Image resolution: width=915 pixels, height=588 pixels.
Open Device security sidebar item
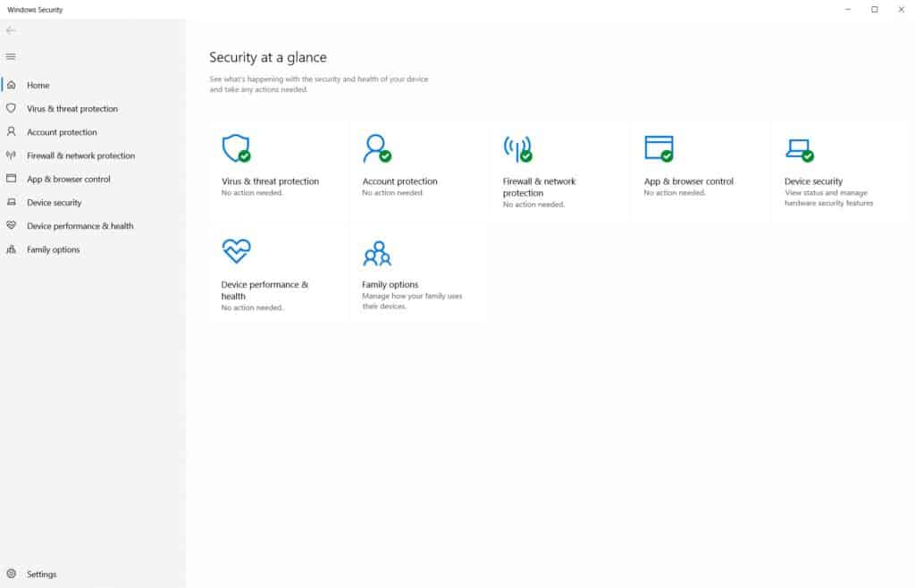coord(93,202)
